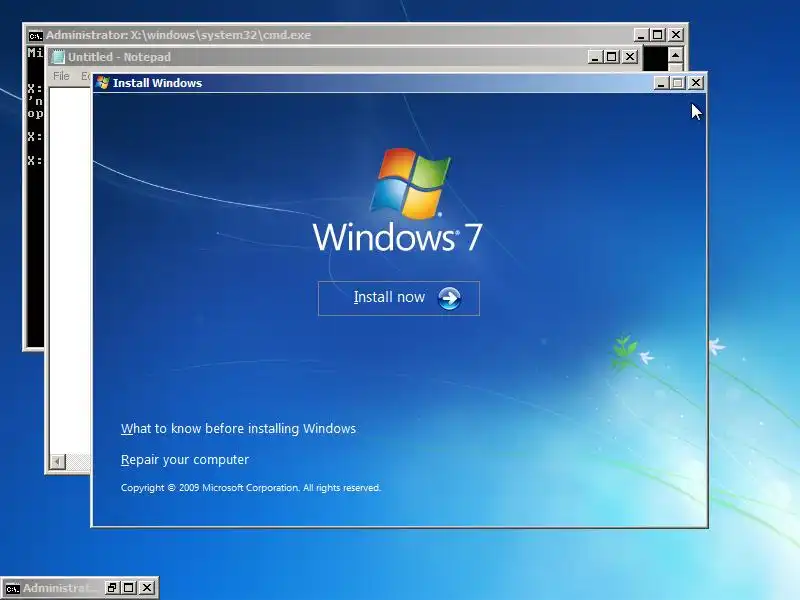Click the Notepad icon in Untitled - Notepad title bar
This screenshot has width=800, height=600.
pyautogui.click(x=59, y=57)
